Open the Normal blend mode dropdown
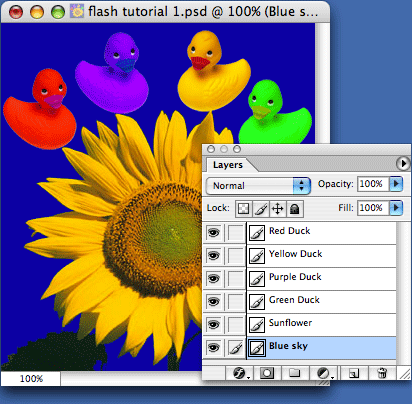Screen dimensions: 412x404 pyautogui.click(x=258, y=185)
